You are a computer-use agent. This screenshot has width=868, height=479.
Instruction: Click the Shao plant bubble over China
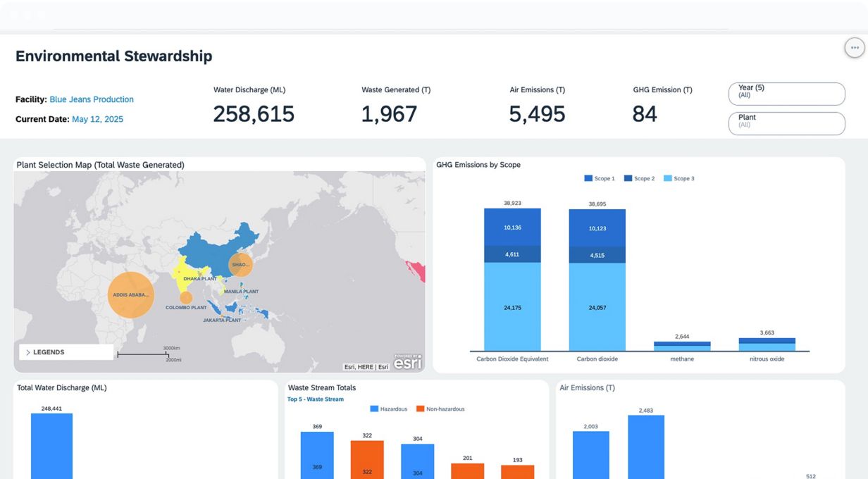[240, 265]
